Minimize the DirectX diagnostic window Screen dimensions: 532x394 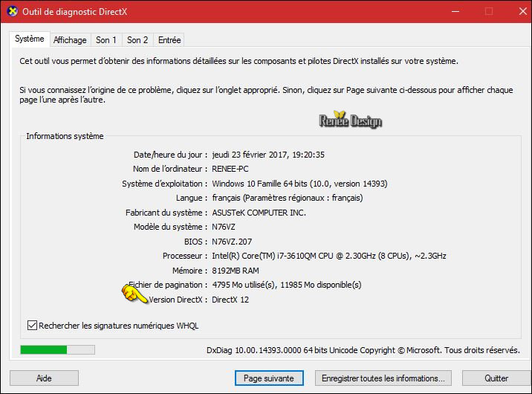click(x=455, y=12)
